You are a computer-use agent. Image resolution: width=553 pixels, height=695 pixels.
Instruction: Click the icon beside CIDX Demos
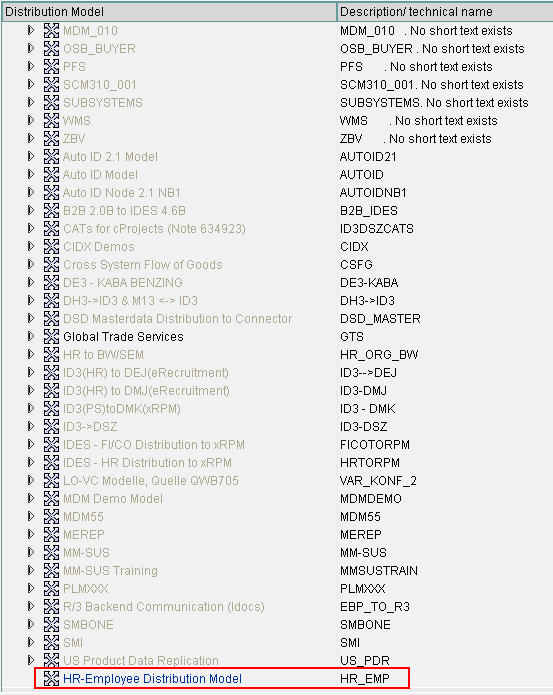coord(51,246)
